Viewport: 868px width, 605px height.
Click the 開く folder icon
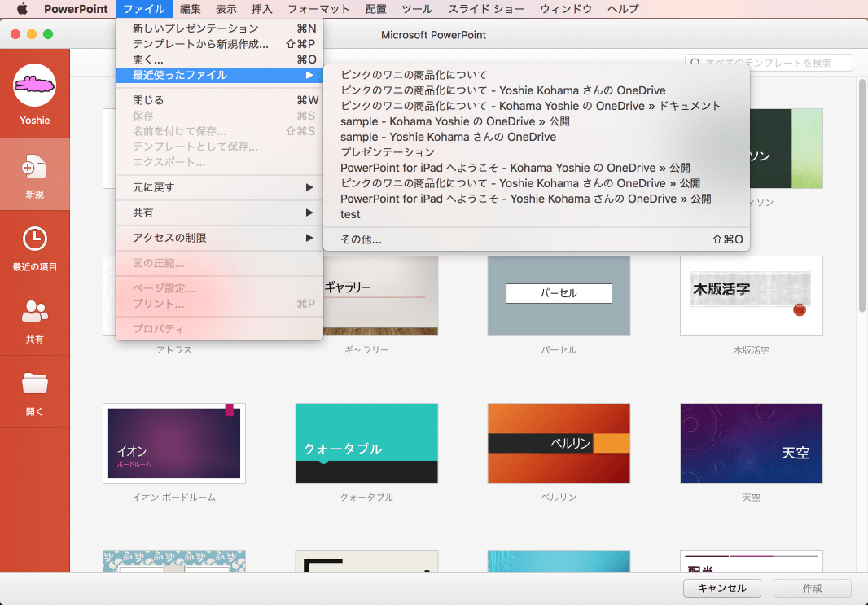(34, 383)
